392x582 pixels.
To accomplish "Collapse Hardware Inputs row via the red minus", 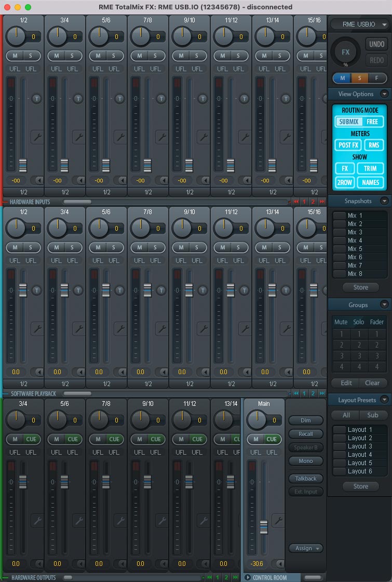I will point(6,202).
